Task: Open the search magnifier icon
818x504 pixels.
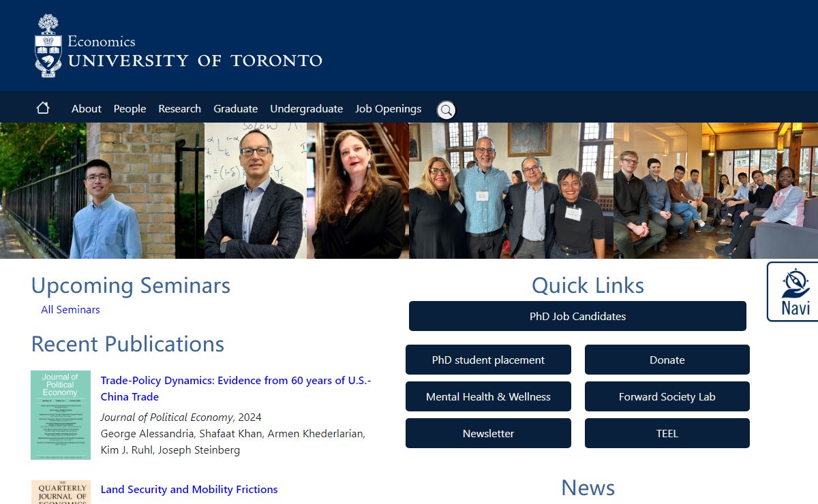Action: 446,110
